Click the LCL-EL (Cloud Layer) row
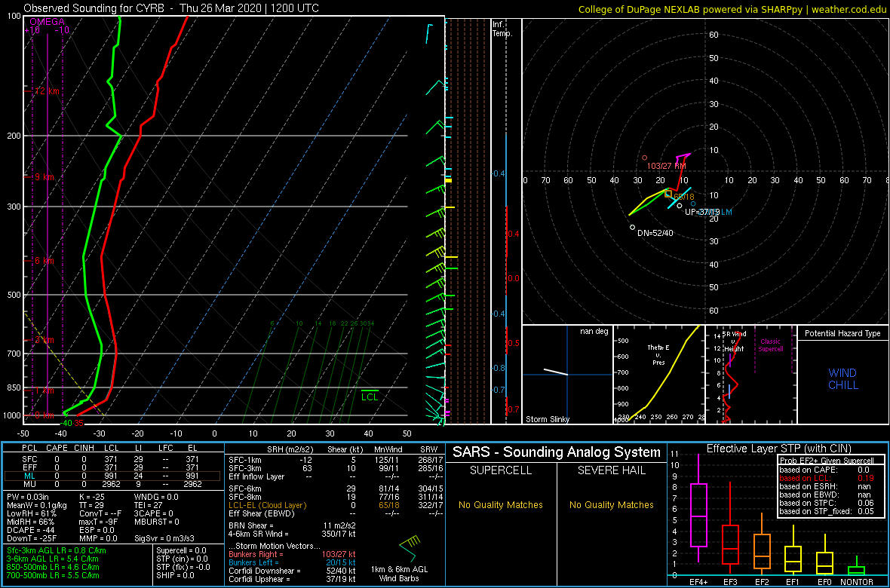The image size is (890, 588). [335, 505]
